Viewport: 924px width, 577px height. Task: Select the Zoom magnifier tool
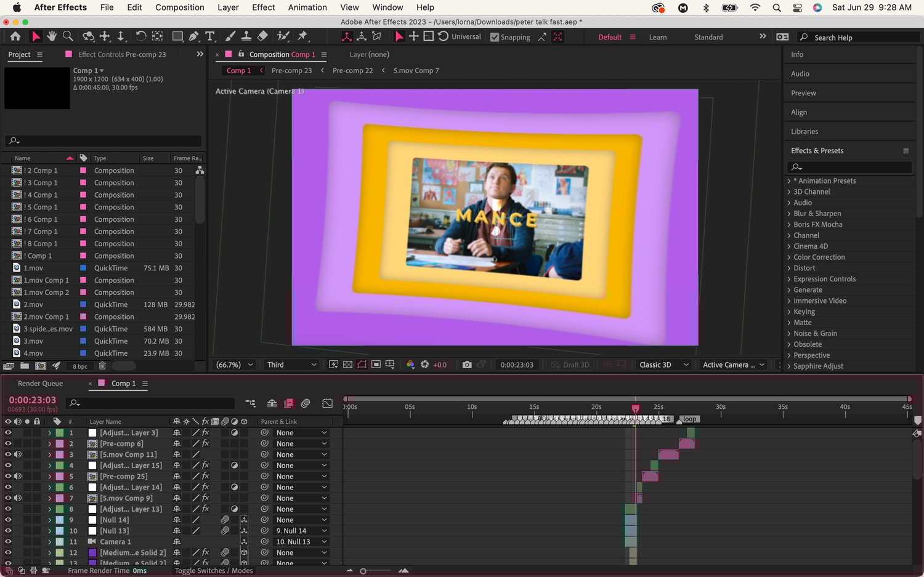point(68,36)
